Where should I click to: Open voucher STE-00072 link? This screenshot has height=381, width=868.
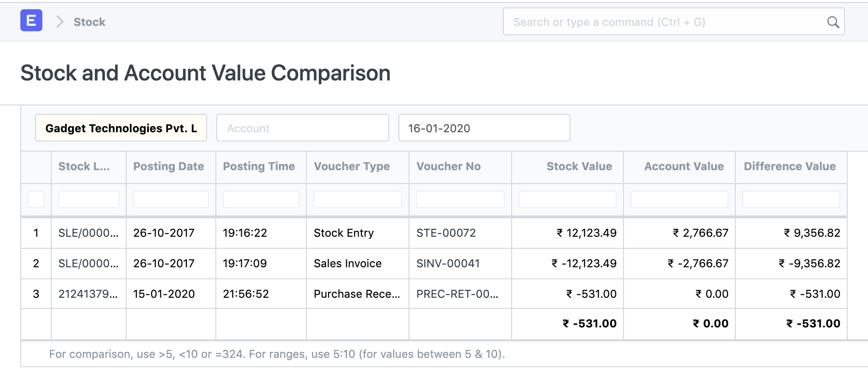pyautogui.click(x=446, y=233)
